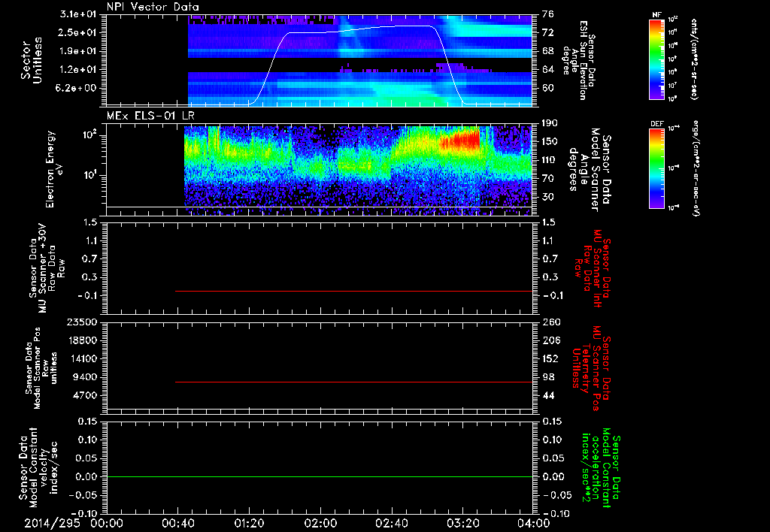Click the '60' sun elevation tick label
This screenshot has width=770, height=532.
[x=548, y=89]
